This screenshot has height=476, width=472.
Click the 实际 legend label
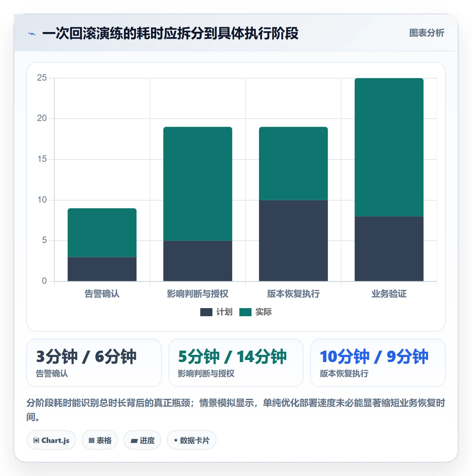coord(263,312)
